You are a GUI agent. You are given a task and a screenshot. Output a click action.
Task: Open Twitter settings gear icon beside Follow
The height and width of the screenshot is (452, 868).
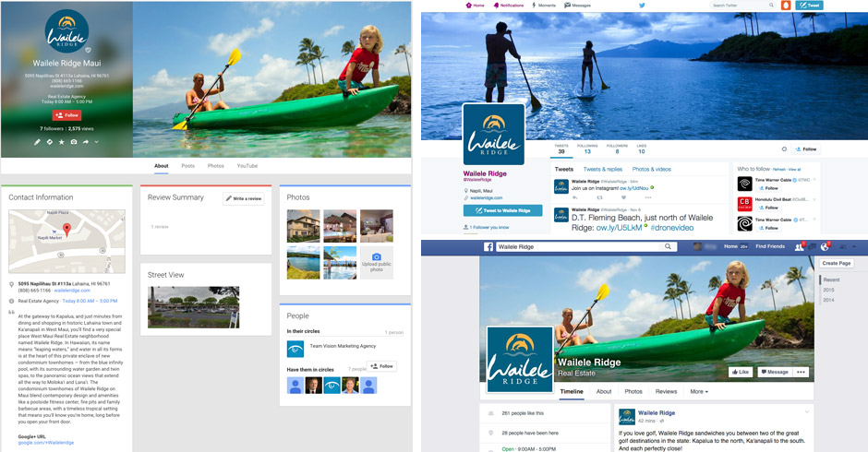pyautogui.click(x=784, y=149)
